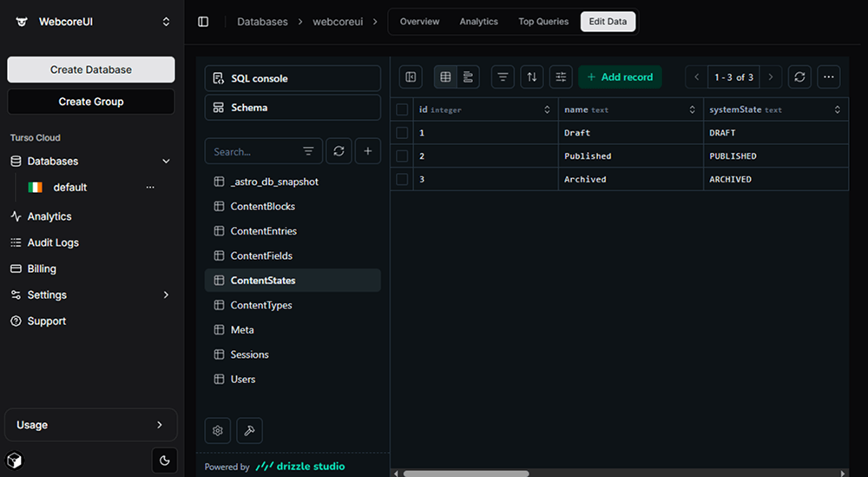Open the more options ellipsis menu
The width and height of the screenshot is (868, 477).
[x=829, y=77]
